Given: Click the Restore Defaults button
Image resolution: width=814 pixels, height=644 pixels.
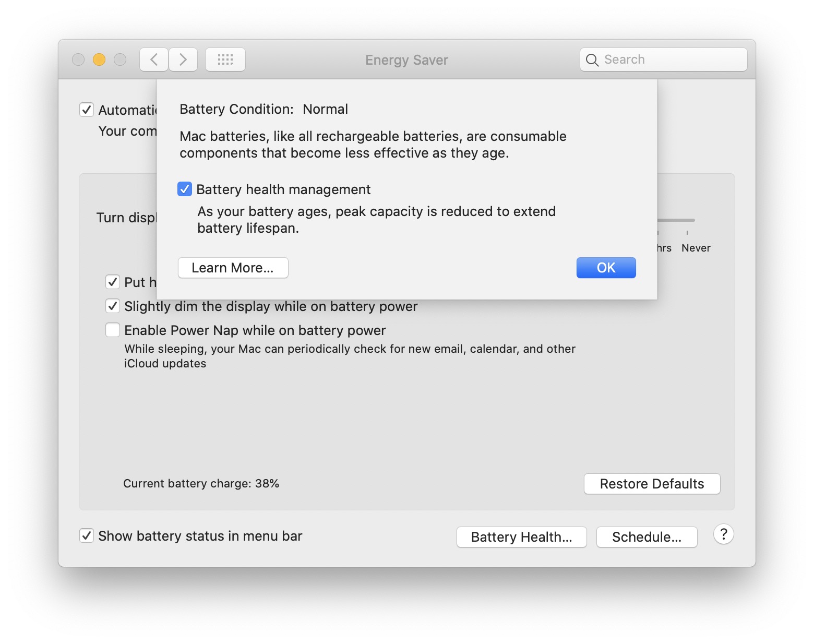Looking at the screenshot, I should (x=652, y=484).
